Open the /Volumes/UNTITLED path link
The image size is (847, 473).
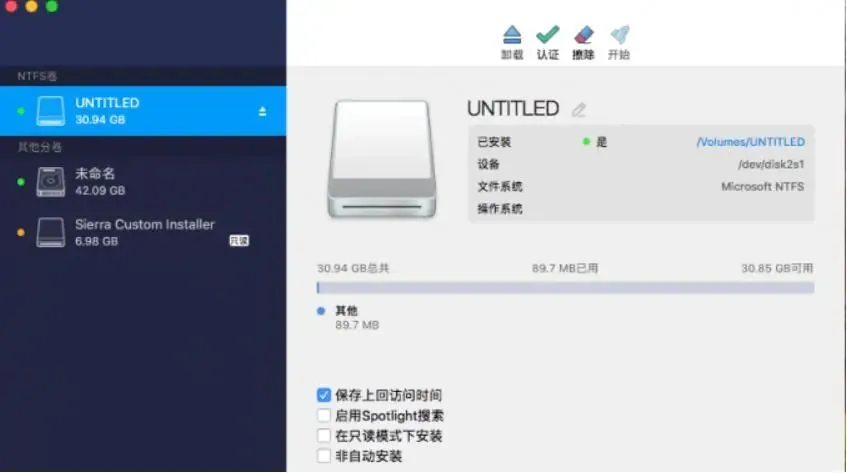[750, 141]
